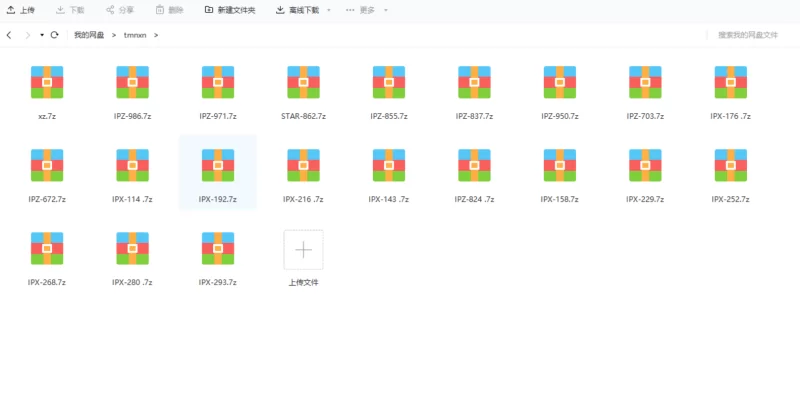The width and height of the screenshot is (800, 420).
Task: Expand the dropdown arrow beside 更多
Action: 386,10
